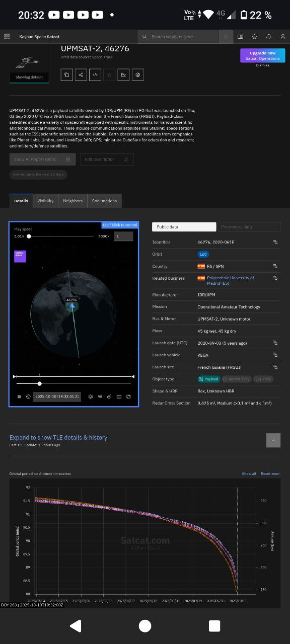Viewport: 290px width, 644px height.
Task: Tap Android home navigation button
Action: pyautogui.click(x=145, y=626)
